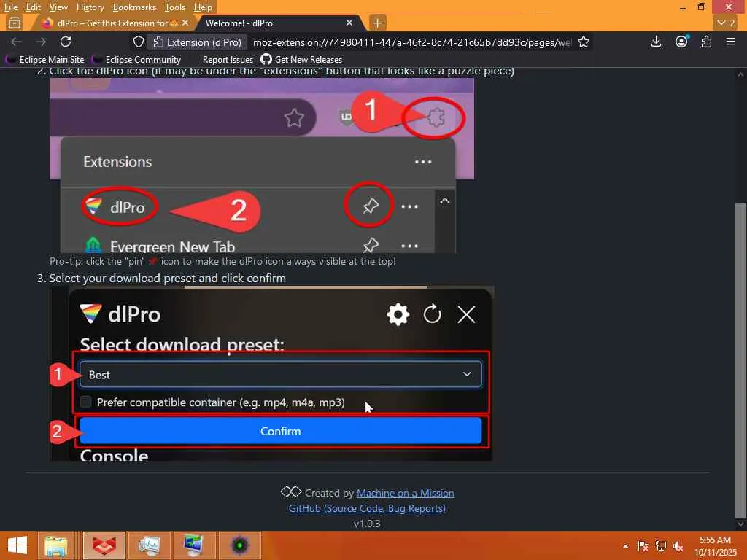Open Firefox View icon
Viewport: 747px width, 560px height.
tap(15, 23)
